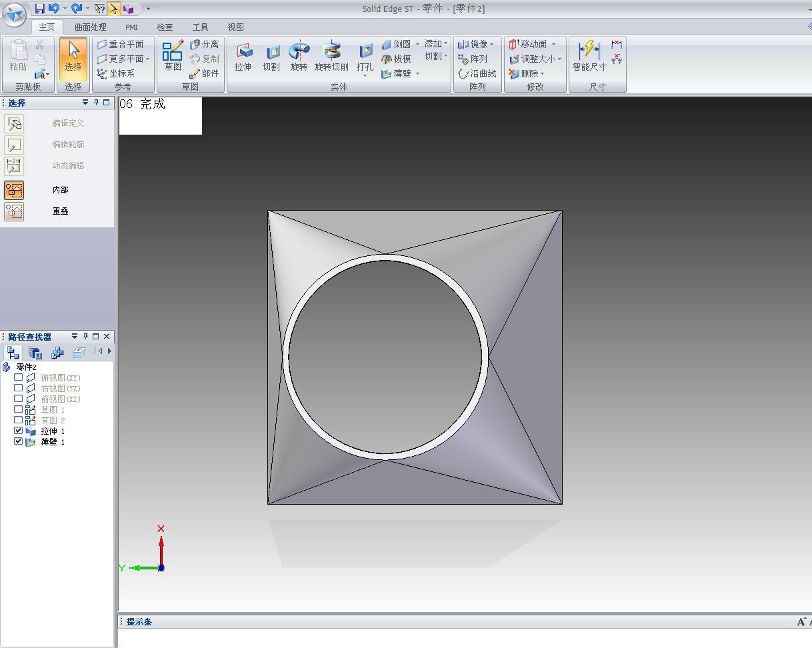
Task: Pin the 选择 panel with pushpin button
Action: (x=96, y=103)
